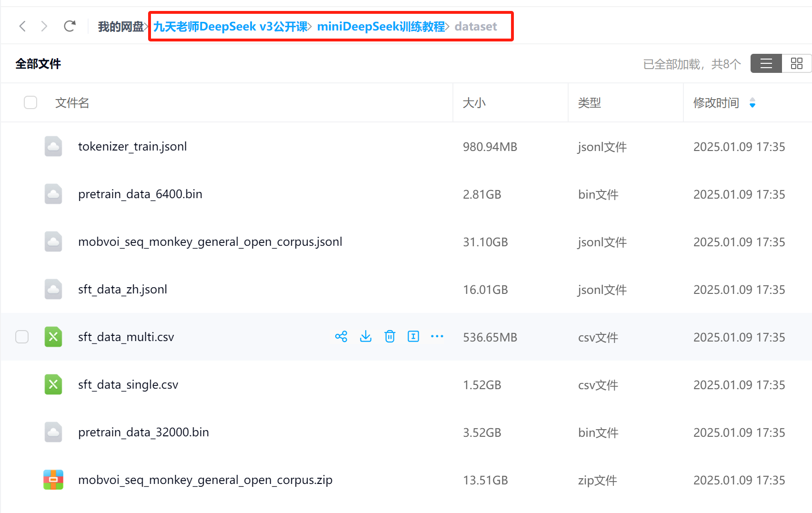The height and width of the screenshot is (513, 812).
Task: Open sft_data_zh.jsonl
Action: pos(122,289)
